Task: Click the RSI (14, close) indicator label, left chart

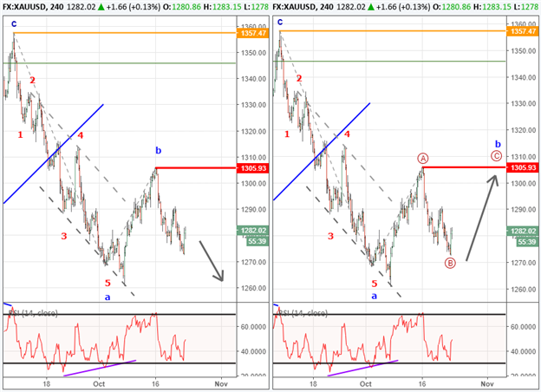Action: [x=33, y=313]
